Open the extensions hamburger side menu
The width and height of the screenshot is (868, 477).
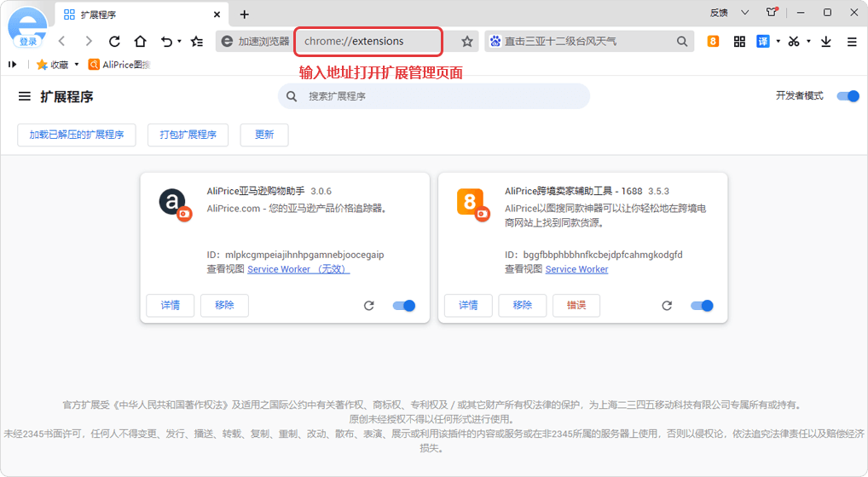coord(25,96)
